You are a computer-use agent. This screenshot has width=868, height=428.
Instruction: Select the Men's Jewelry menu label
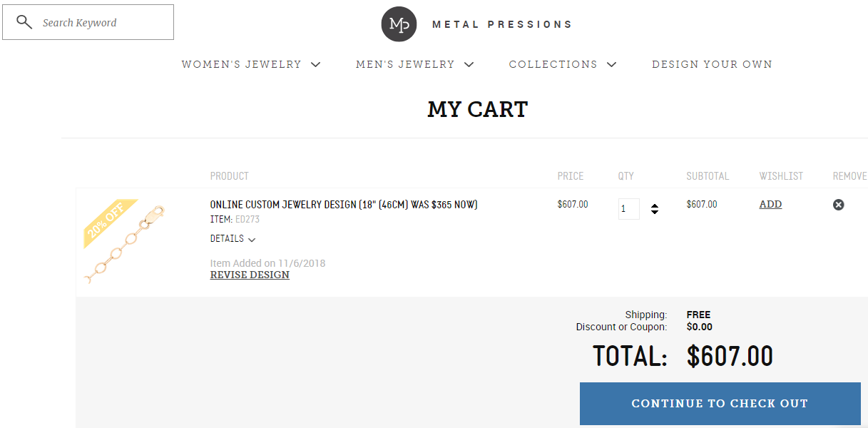tap(405, 64)
